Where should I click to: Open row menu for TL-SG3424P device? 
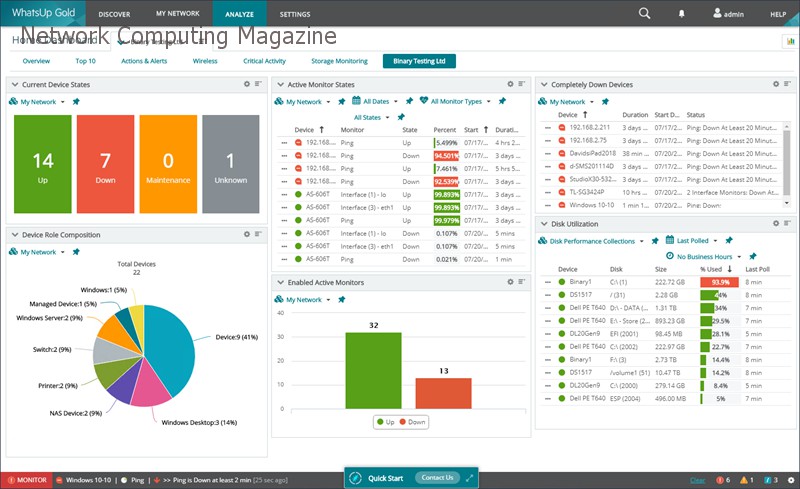(547, 192)
